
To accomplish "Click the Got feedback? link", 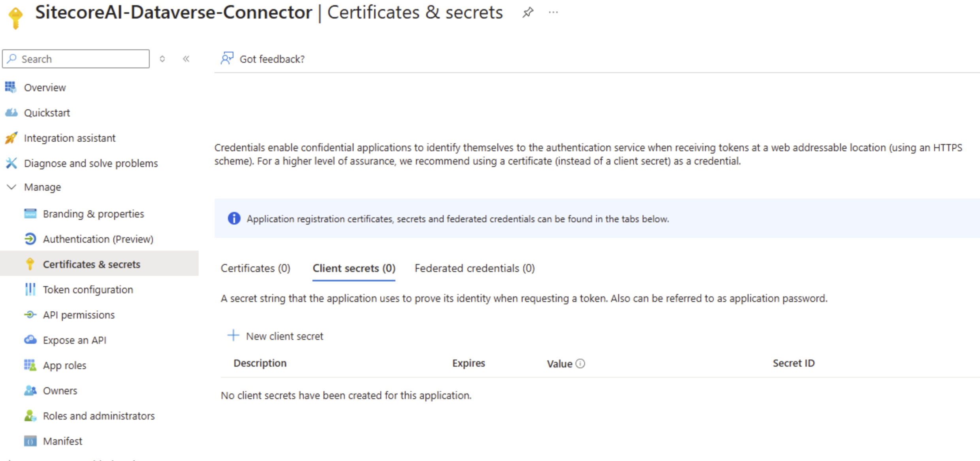I will 272,59.
